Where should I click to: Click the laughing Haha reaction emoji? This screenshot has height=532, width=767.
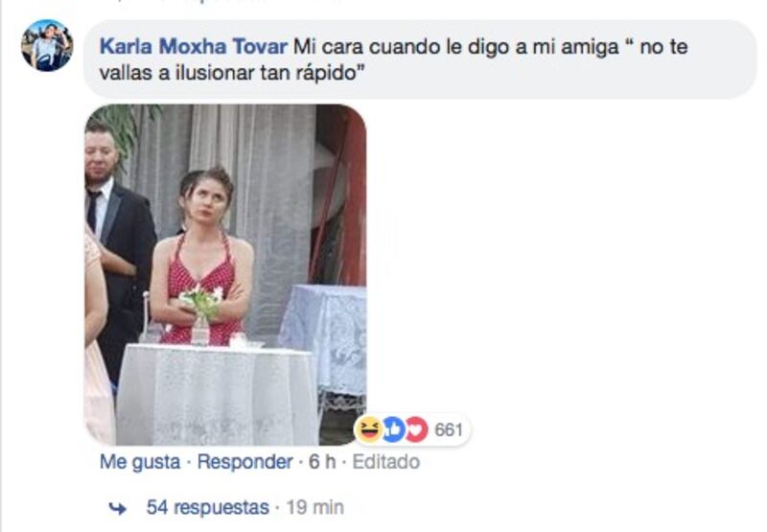(x=368, y=429)
